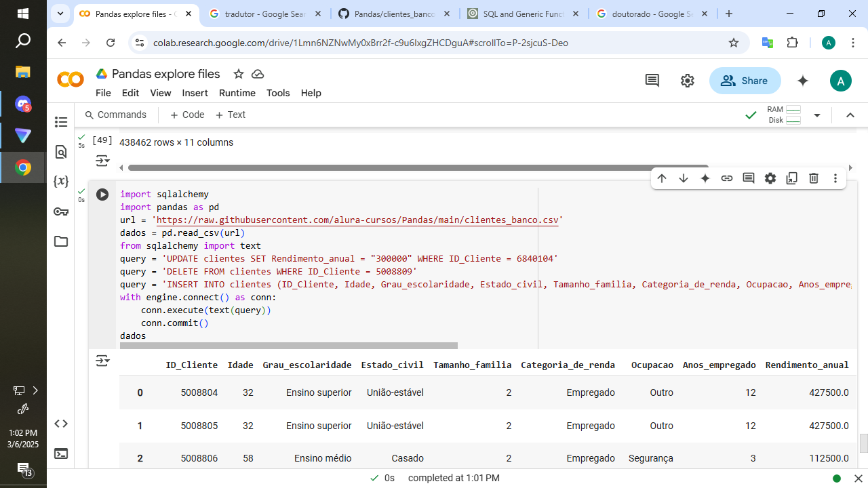Viewport: 868px width, 488px height.
Task: Open the clientes_banco.csv URL link in code
Action: 357,220
